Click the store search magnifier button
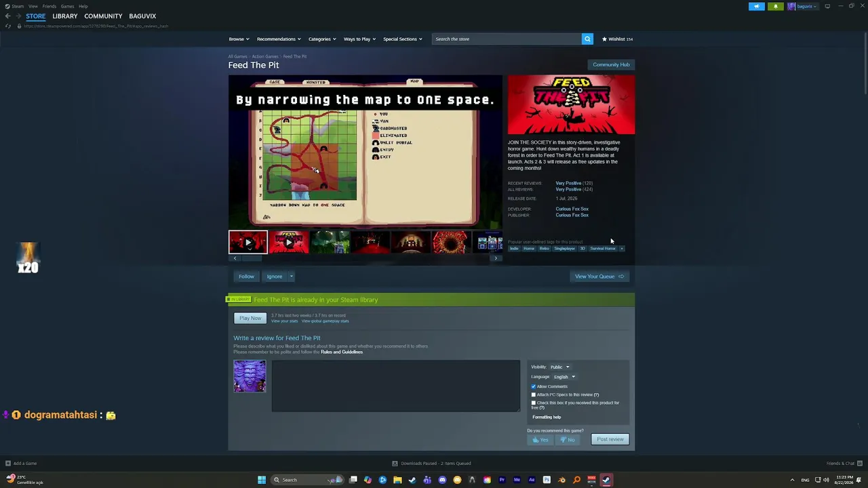The height and width of the screenshot is (488, 868). pyautogui.click(x=587, y=39)
